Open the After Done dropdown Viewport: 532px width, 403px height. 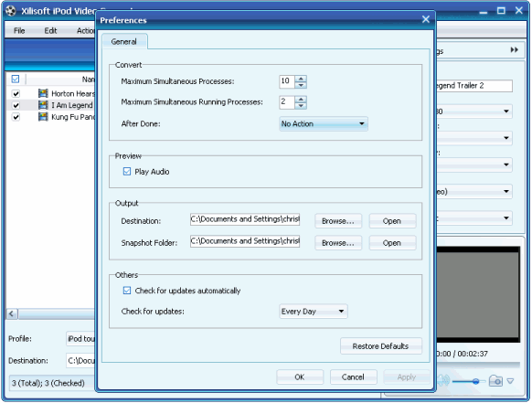(x=324, y=123)
